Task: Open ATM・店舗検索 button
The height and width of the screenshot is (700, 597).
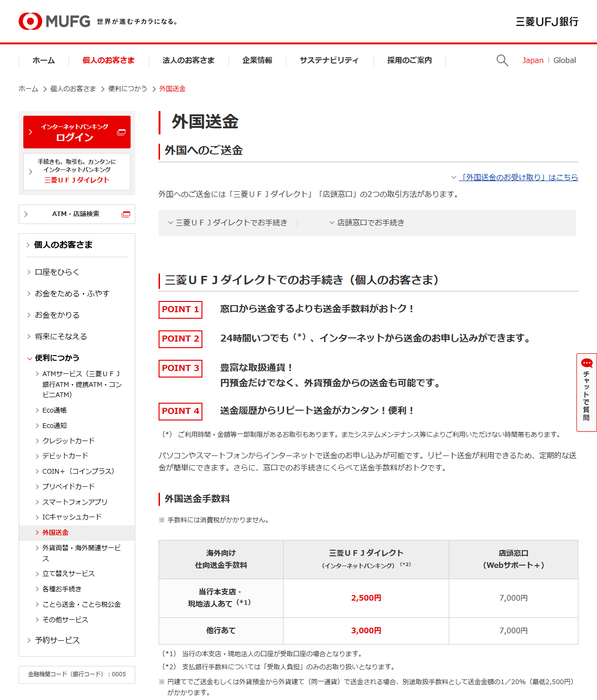Action: (x=77, y=214)
